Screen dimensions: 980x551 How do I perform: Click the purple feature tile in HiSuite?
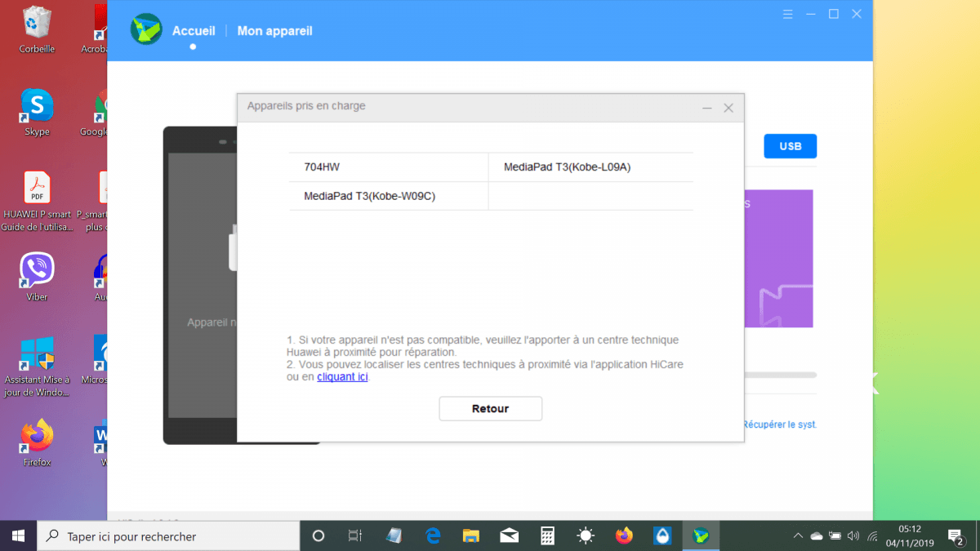pos(778,259)
